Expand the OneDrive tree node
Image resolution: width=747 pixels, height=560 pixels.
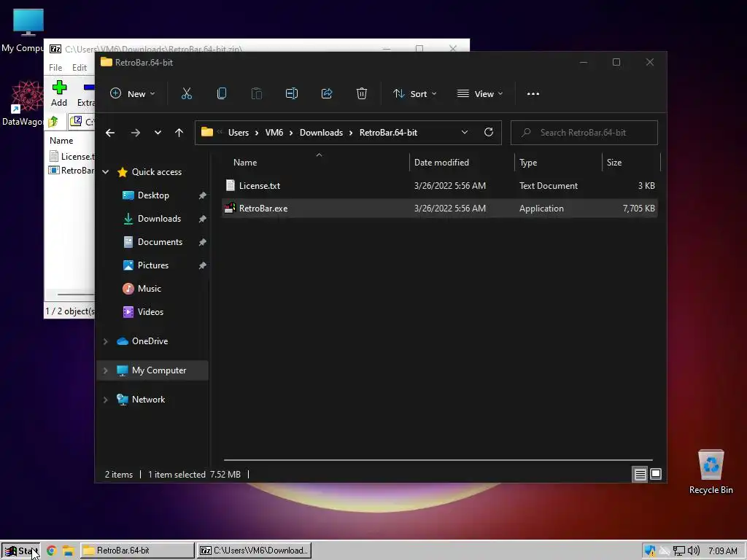[x=106, y=341]
